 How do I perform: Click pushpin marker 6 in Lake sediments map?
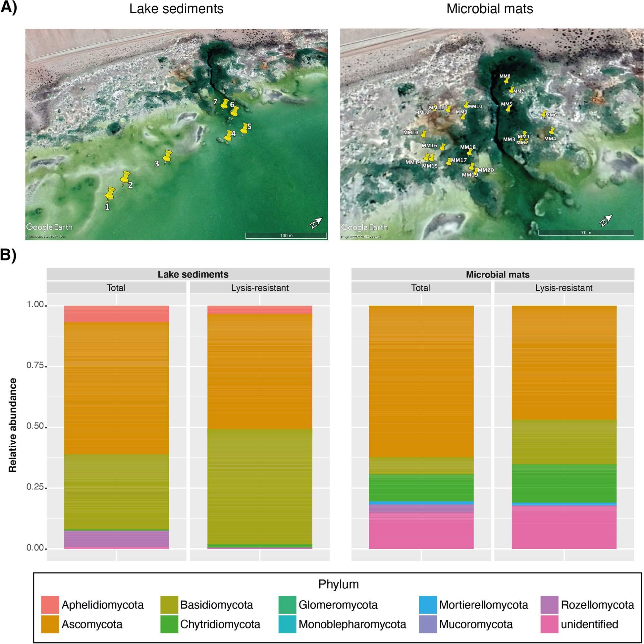(x=235, y=112)
